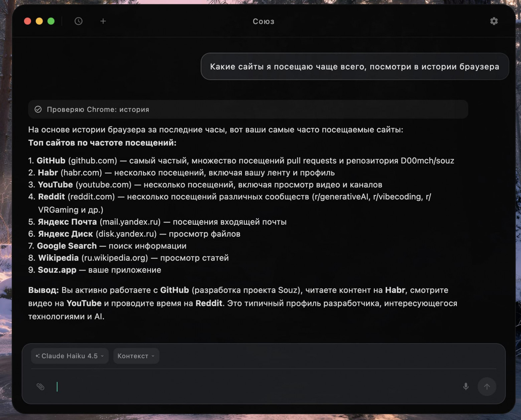521x420 pixels.
Task: Activate voice input with the microphone icon
Action: pos(466,387)
